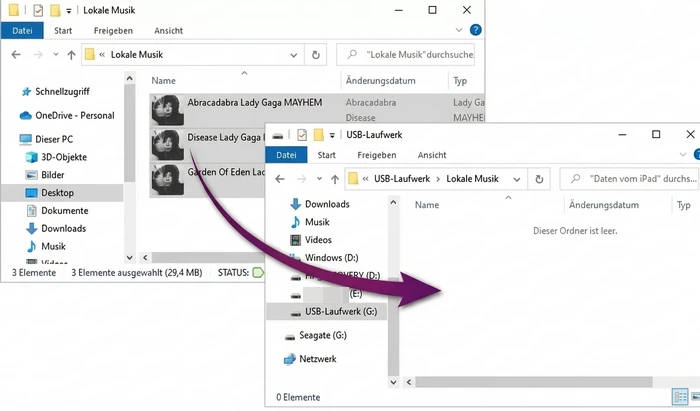Open Videos in USB-Laufwerk navigation pane
Viewport: 700px width, 411px height.
[311, 240]
